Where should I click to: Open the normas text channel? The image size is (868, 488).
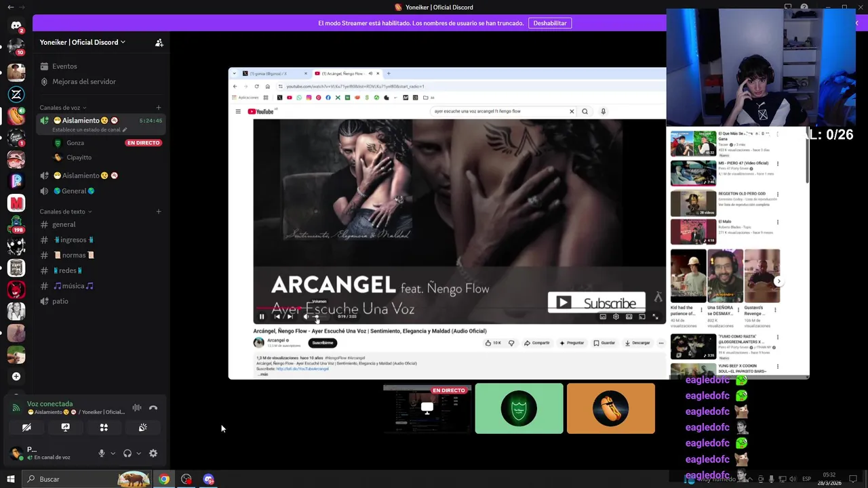click(101, 256)
